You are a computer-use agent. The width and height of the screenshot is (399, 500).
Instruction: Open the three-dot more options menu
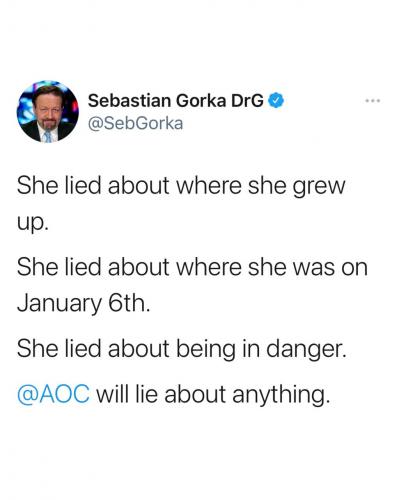(x=373, y=100)
